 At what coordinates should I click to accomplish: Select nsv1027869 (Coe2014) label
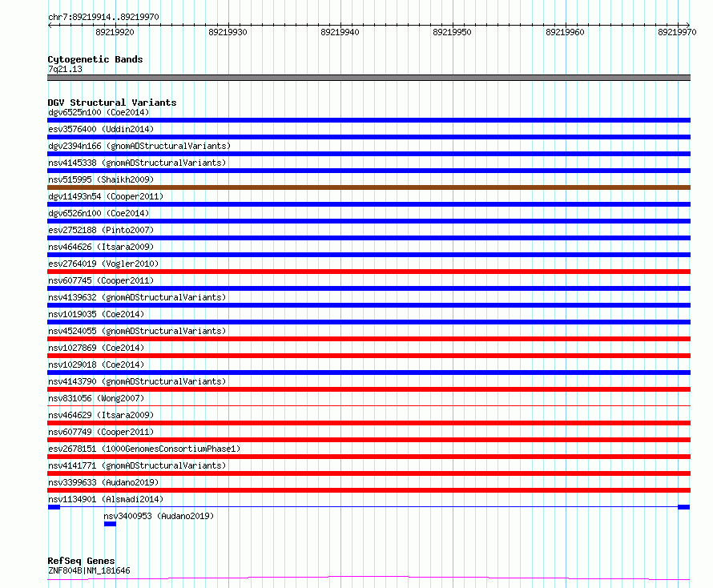[96, 348]
